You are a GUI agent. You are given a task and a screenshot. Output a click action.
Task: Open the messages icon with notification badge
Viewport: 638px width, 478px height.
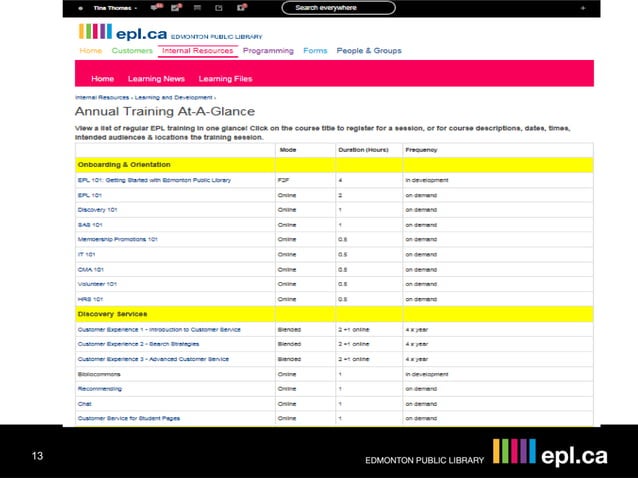(155, 7)
